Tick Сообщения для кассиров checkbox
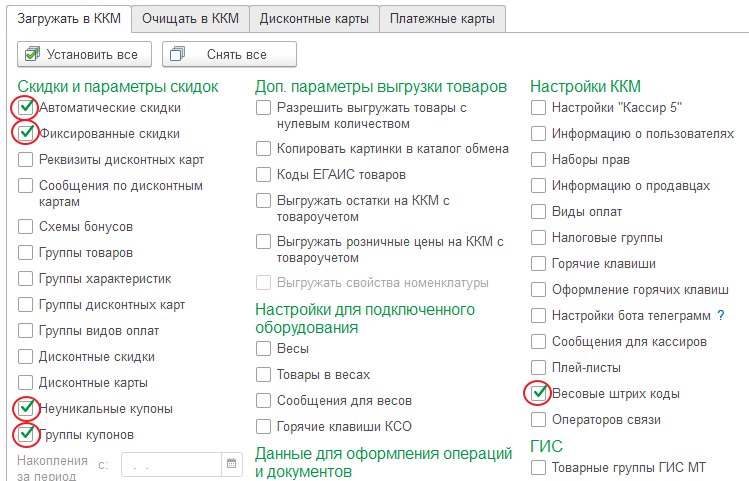This screenshot has height=481, width=749. pos(538,342)
